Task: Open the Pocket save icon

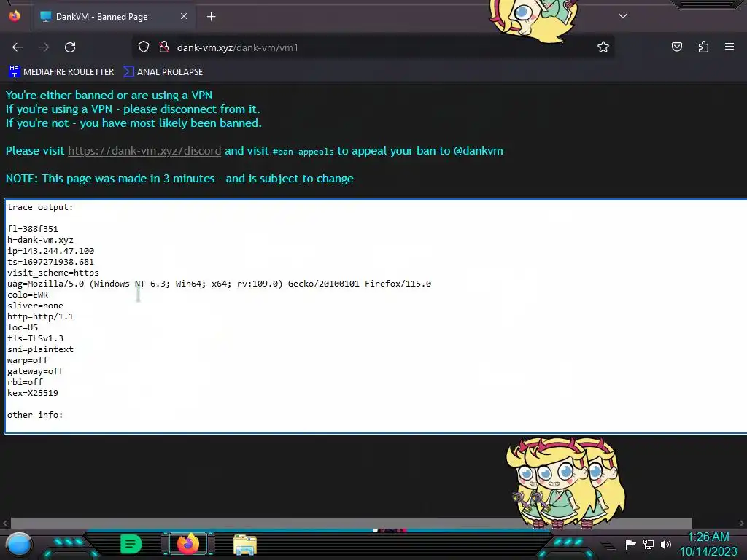Action: point(676,47)
